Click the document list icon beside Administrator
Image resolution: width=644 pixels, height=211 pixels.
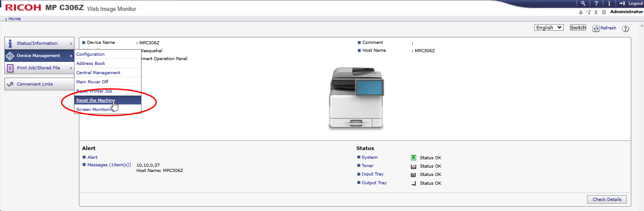(x=604, y=12)
